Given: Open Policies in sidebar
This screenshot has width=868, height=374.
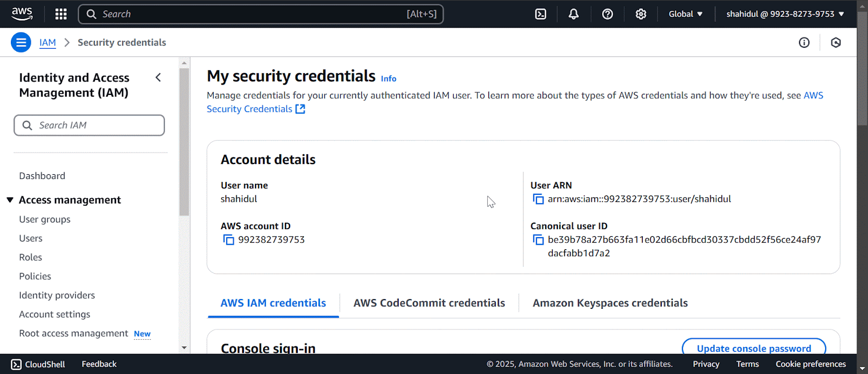Looking at the screenshot, I should point(35,276).
